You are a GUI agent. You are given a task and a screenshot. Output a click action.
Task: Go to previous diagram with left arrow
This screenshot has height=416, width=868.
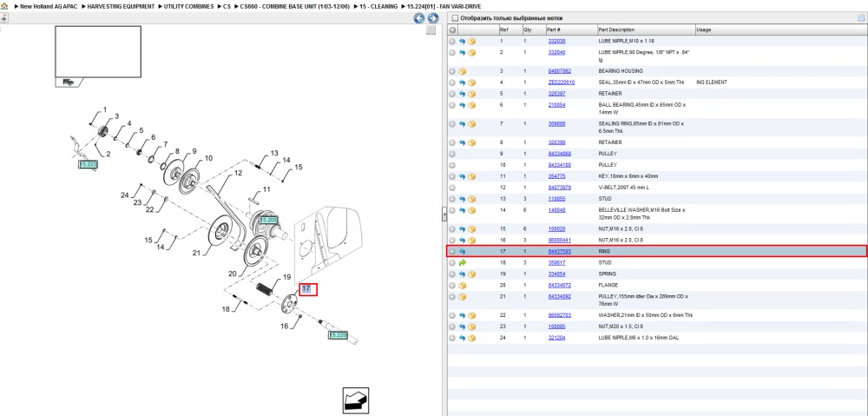coord(419,18)
